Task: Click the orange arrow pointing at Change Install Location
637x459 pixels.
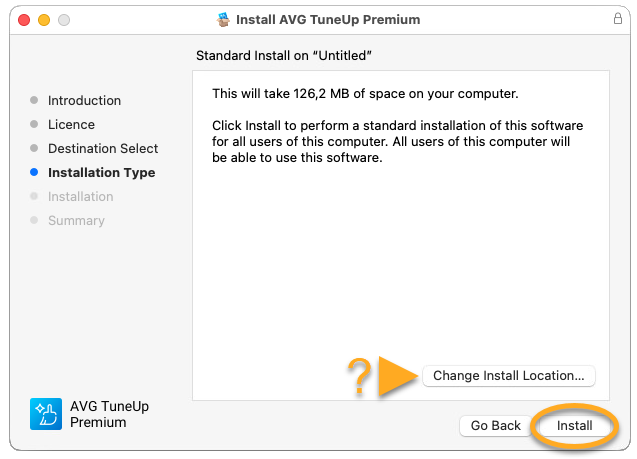Action: pyautogui.click(x=400, y=376)
